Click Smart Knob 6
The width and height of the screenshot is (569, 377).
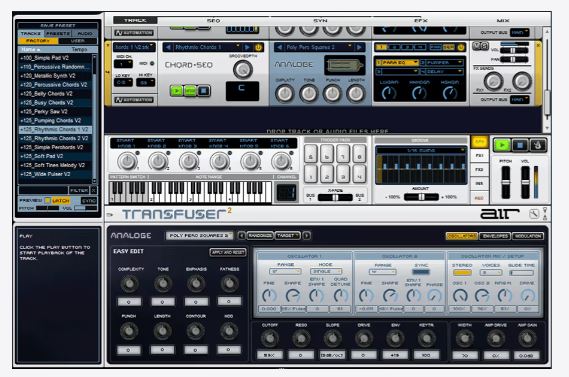point(281,161)
